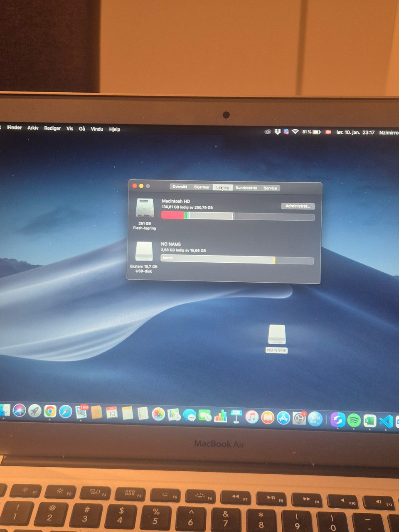Click '3,88 GB ledig av 15,66 GB' text
Viewport: 399px width, 532px height.
(183, 251)
